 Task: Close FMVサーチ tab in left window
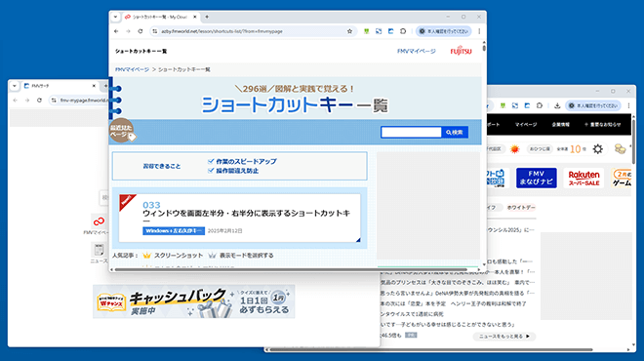click(94, 86)
